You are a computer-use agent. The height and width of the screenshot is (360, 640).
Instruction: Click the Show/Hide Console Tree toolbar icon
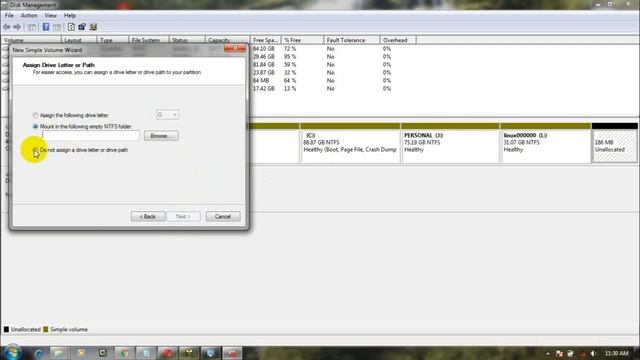coord(31,27)
